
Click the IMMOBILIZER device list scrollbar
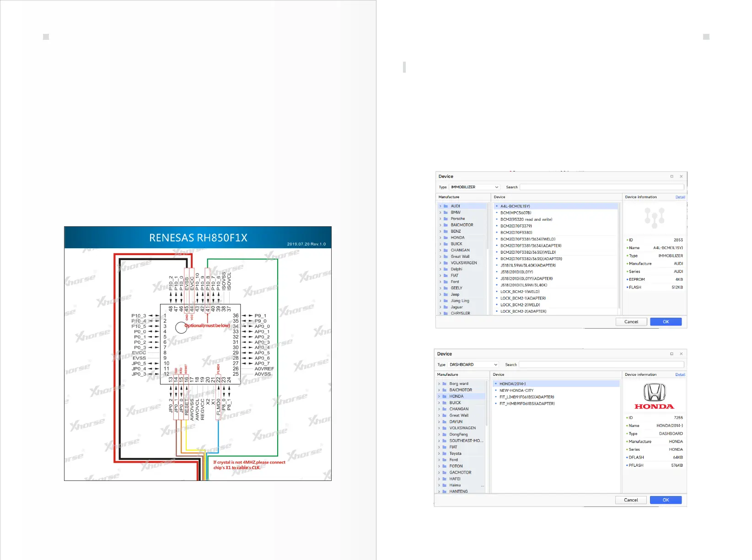coord(619,256)
